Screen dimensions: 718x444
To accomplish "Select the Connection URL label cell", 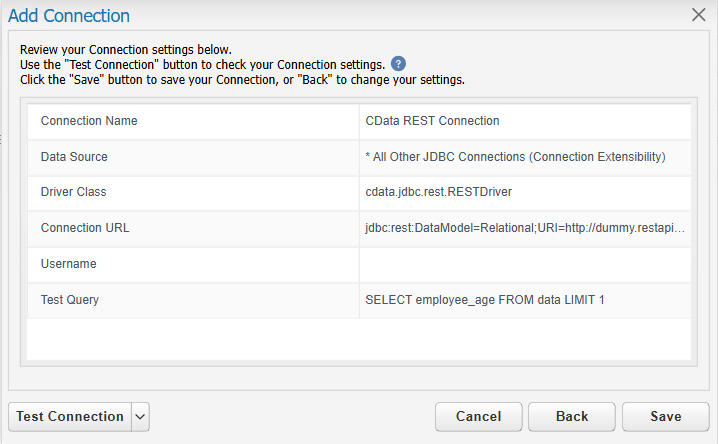I will pos(193,228).
